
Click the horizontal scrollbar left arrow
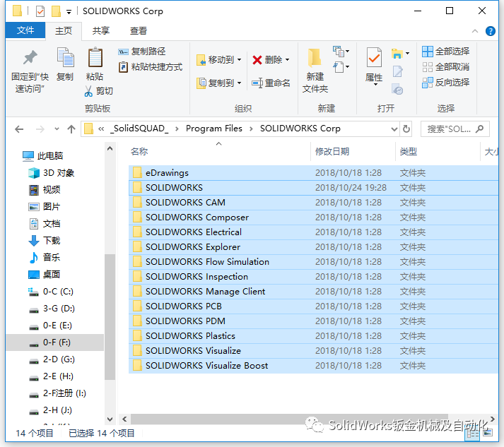(124, 419)
